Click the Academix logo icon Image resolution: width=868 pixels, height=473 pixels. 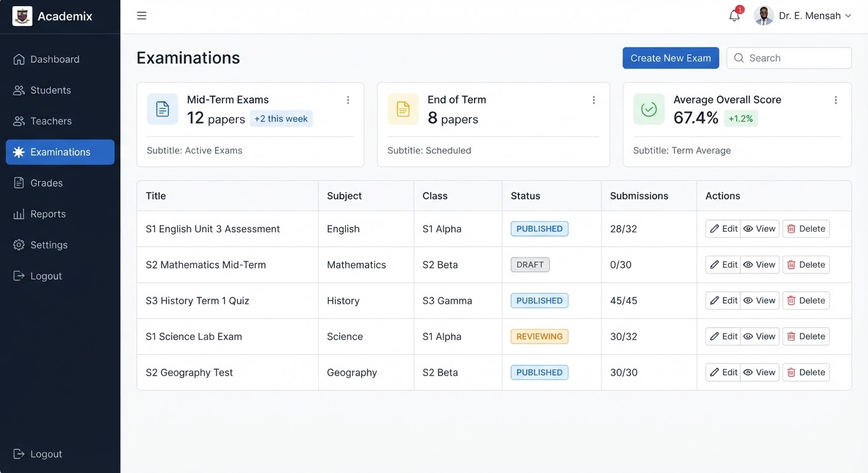click(x=22, y=16)
